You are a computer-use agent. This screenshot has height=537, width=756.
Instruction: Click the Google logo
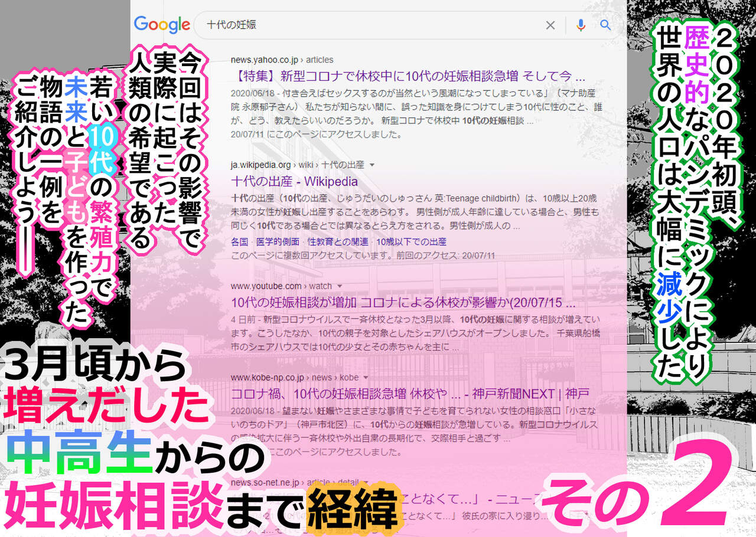click(161, 25)
